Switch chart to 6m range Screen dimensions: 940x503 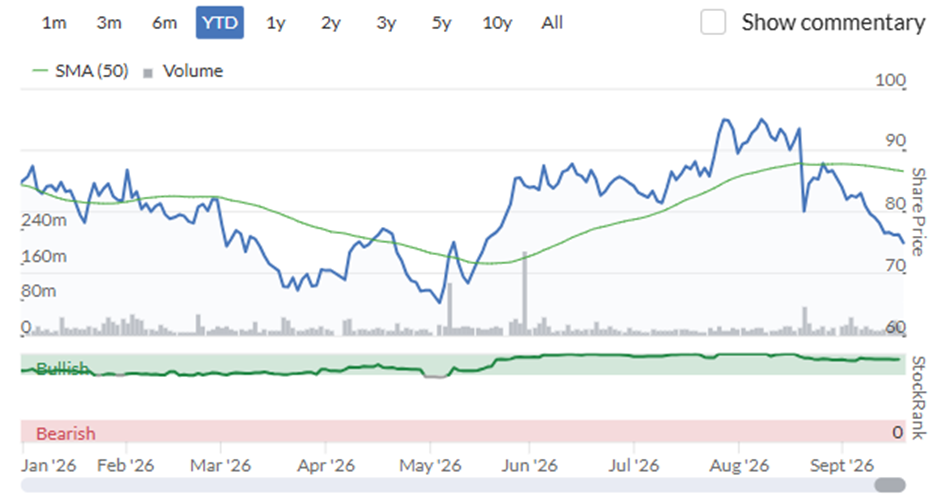[x=164, y=23]
